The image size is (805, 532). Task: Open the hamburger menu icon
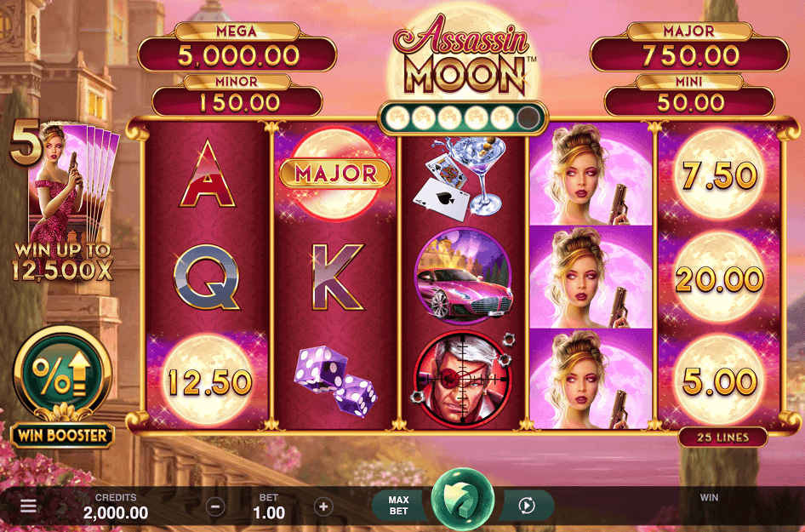tap(29, 506)
